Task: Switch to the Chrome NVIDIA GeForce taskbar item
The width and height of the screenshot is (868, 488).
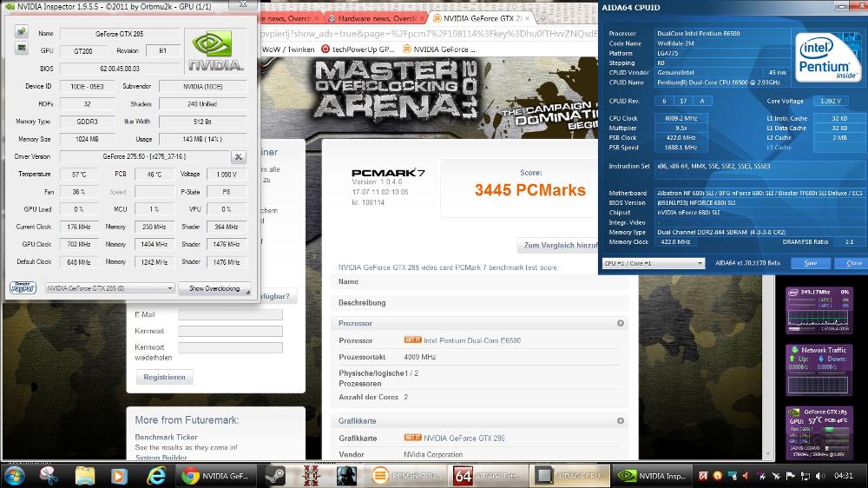Action: [x=216, y=476]
